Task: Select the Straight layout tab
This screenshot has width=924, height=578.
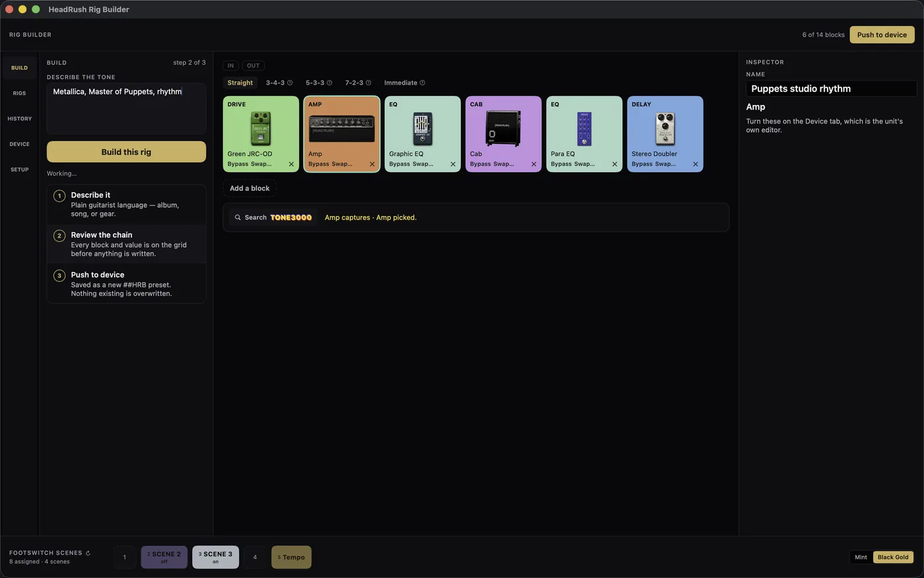Action: [240, 83]
